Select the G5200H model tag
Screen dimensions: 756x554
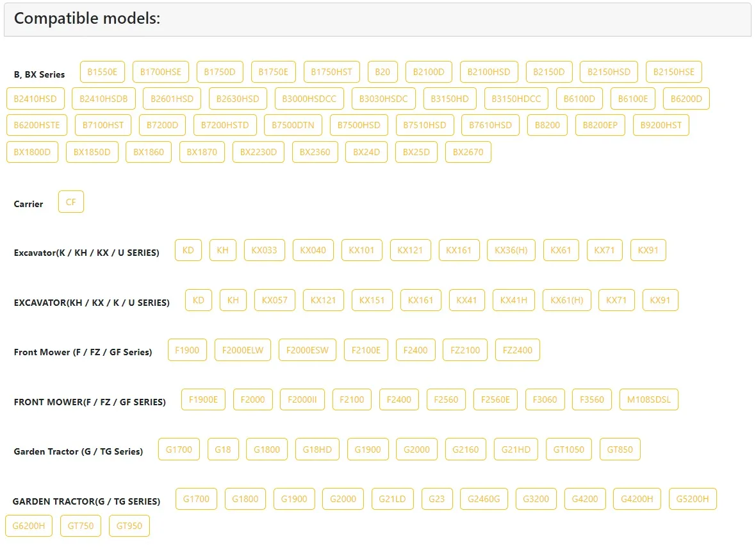click(693, 499)
